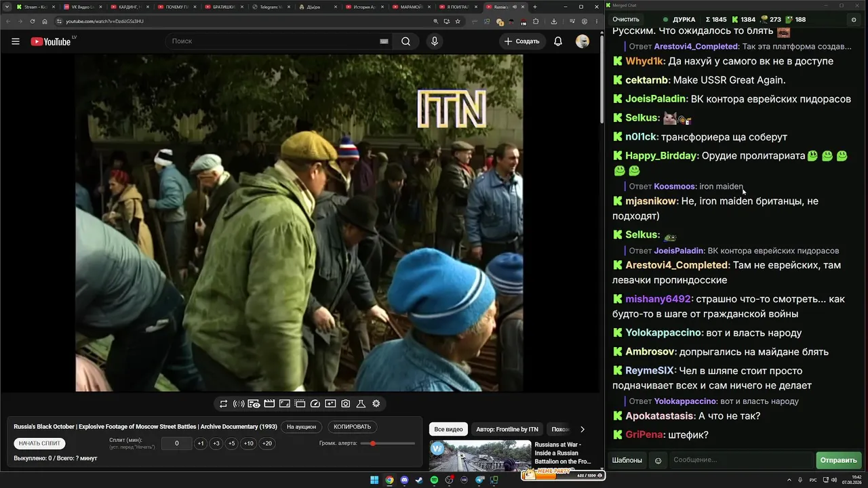Open the Russians at War video thumbnail
The image size is (868, 488).
(x=480, y=456)
